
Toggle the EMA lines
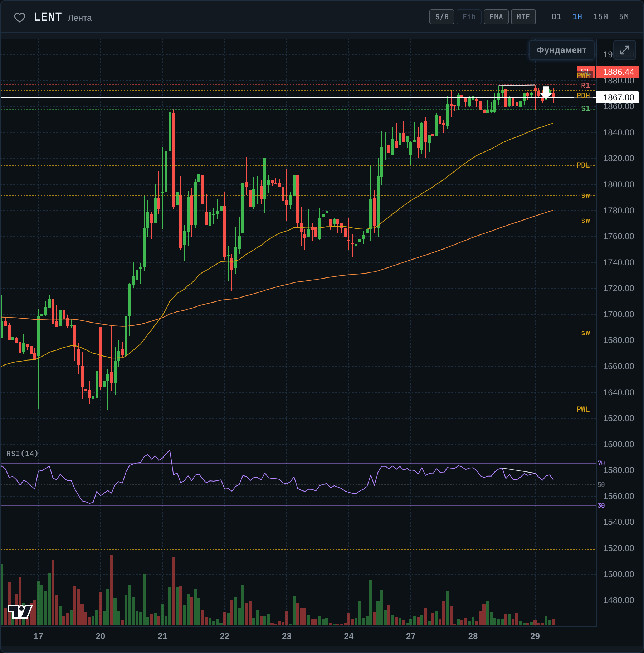[x=496, y=17]
